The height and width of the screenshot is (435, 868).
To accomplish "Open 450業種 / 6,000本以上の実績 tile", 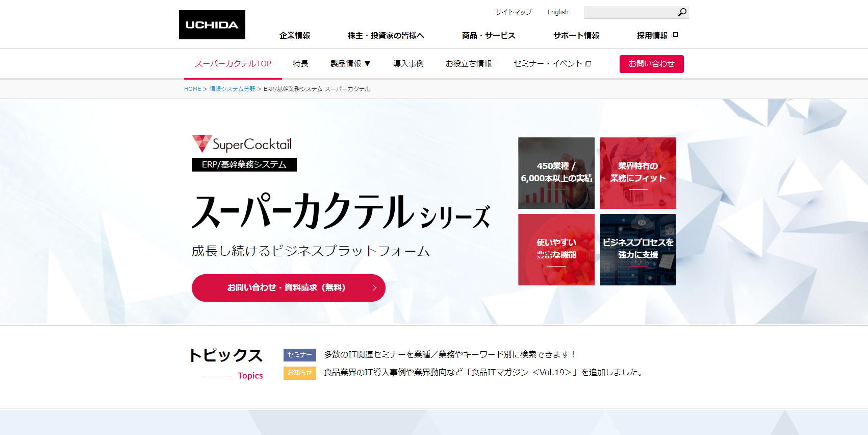I will 556,173.
